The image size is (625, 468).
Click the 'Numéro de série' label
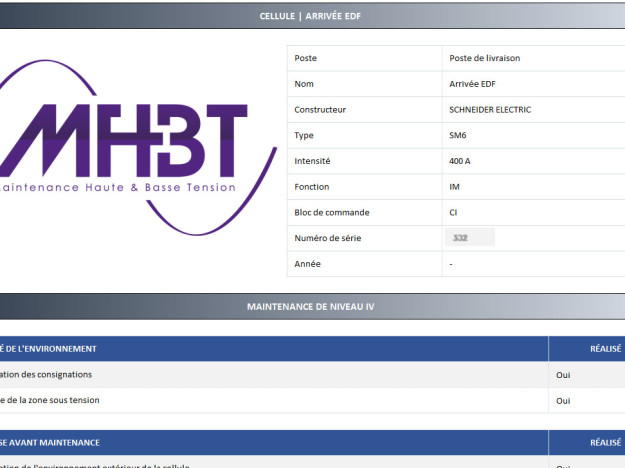326,238
